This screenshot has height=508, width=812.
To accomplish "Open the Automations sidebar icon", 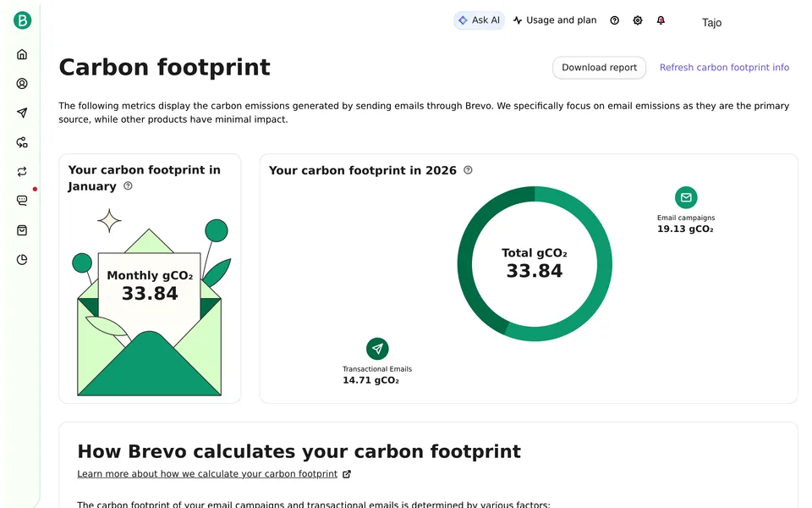I will (x=22, y=142).
